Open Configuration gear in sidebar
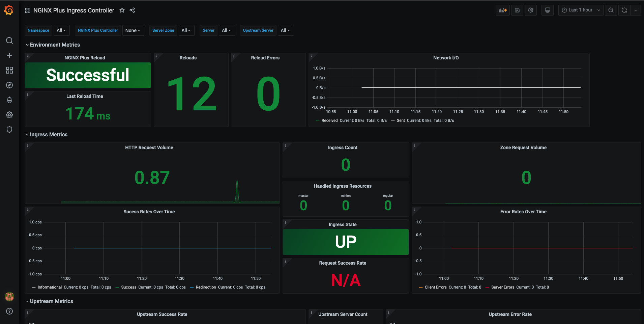This screenshot has height=324, width=644. (9, 115)
